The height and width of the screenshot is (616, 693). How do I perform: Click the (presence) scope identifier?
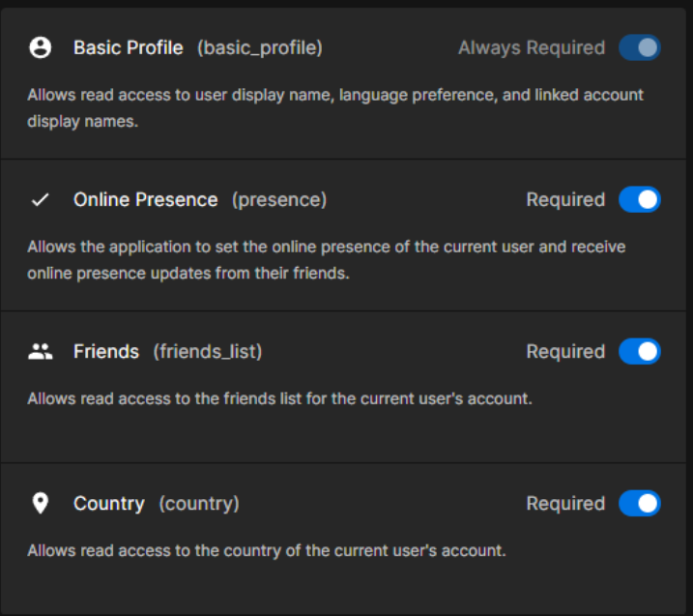[279, 200]
